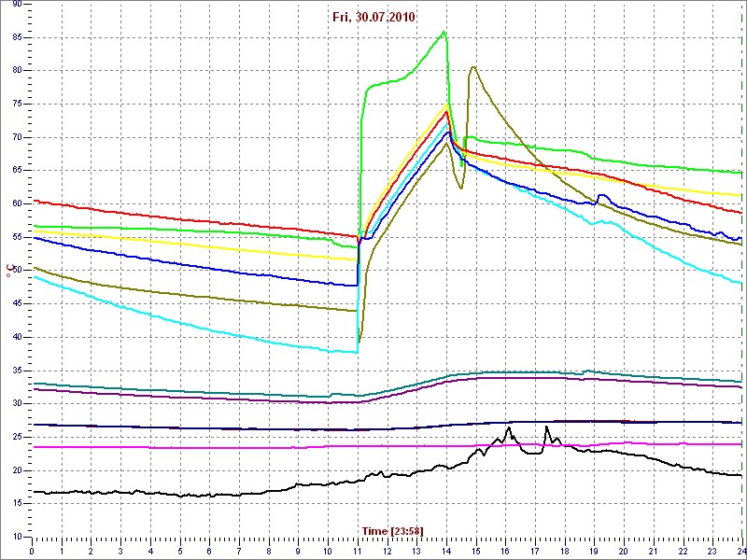Click the 90 label on the temperature axis
The width and height of the screenshot is (747, 560).
pyautogui.click(x=16, y=5)
